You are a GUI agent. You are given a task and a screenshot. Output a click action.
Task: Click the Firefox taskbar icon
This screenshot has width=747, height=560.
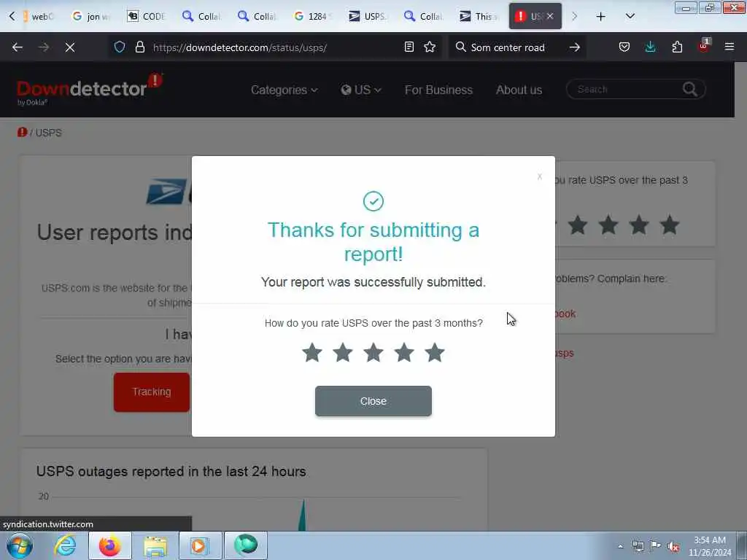click(x=109, y=545)
